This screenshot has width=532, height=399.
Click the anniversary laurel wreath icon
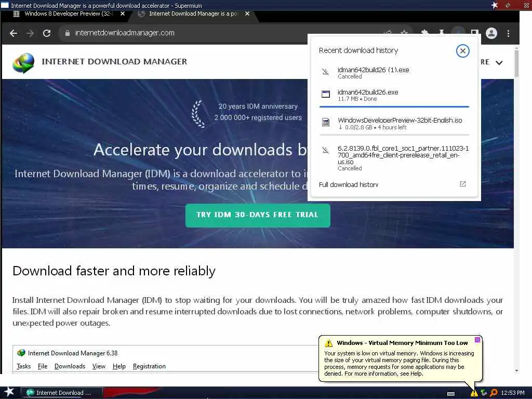pos(198,114)
